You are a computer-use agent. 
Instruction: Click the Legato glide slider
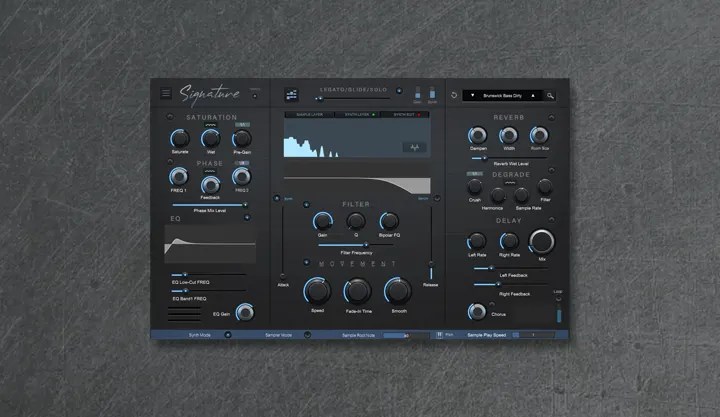(x=353, y=99)
